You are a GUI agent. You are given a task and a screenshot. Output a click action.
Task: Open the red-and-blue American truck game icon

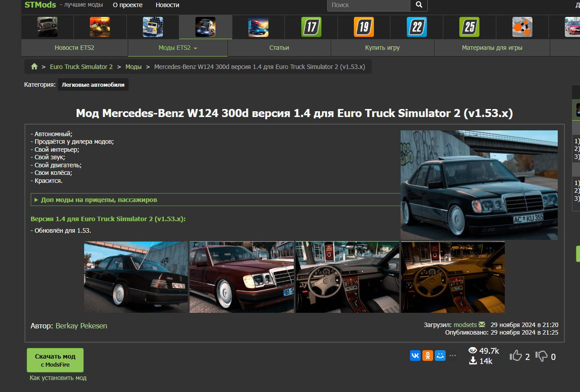259,27
